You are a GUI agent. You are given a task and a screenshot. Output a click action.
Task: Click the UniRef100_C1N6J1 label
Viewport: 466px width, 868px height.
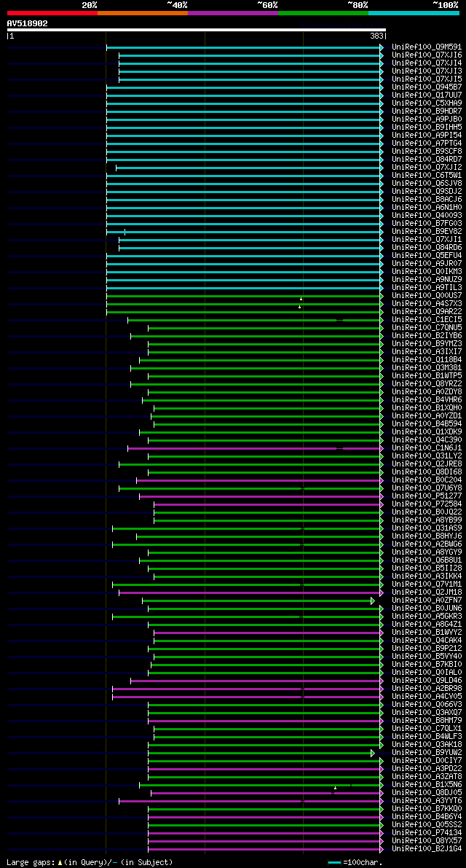click(426, 447)
